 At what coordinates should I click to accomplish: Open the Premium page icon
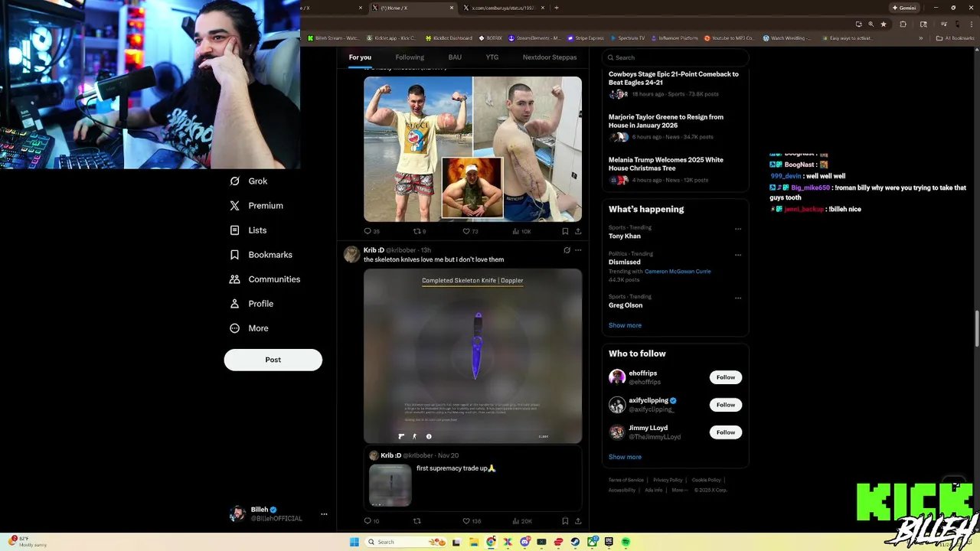(x=234, y=206)
